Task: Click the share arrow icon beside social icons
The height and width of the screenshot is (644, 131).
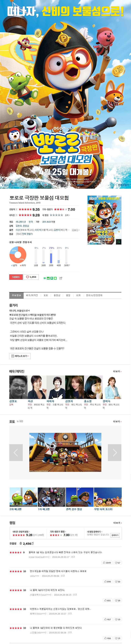Action: [x=61, y=278]
